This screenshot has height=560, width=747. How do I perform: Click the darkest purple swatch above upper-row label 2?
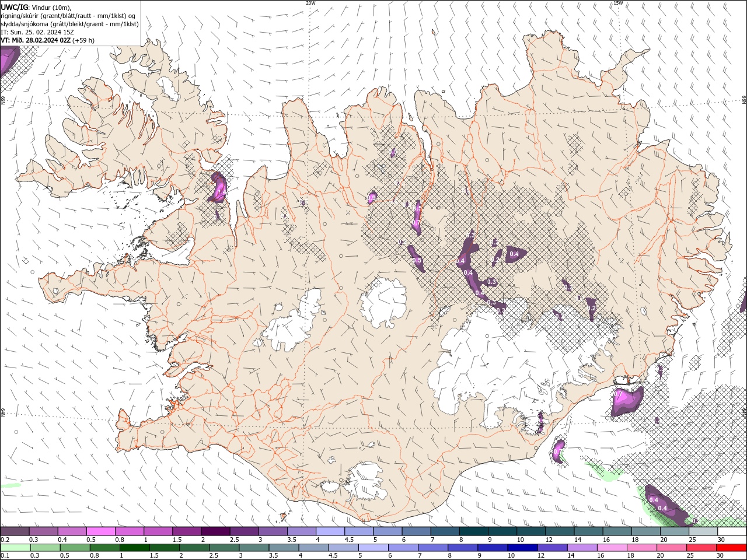(215, 531)
